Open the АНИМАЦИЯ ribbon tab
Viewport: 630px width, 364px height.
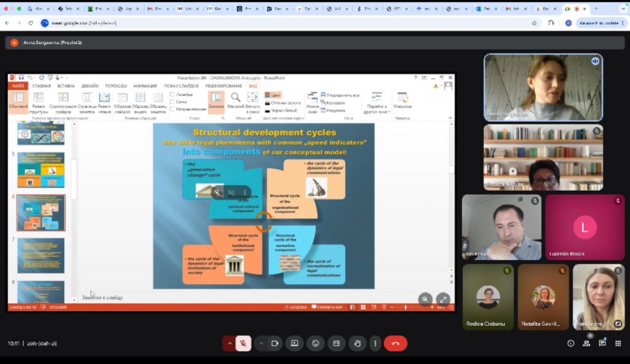tap(145, 86)
